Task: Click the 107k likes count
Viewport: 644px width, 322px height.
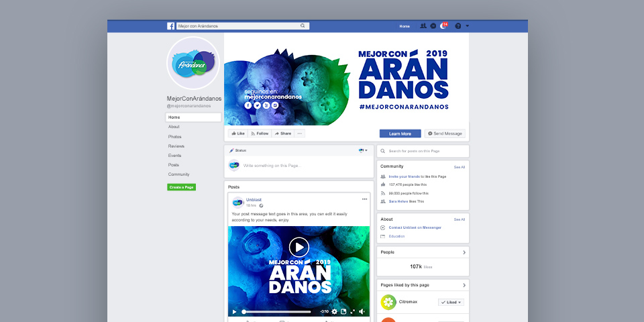Action: [x=421, y=266]
